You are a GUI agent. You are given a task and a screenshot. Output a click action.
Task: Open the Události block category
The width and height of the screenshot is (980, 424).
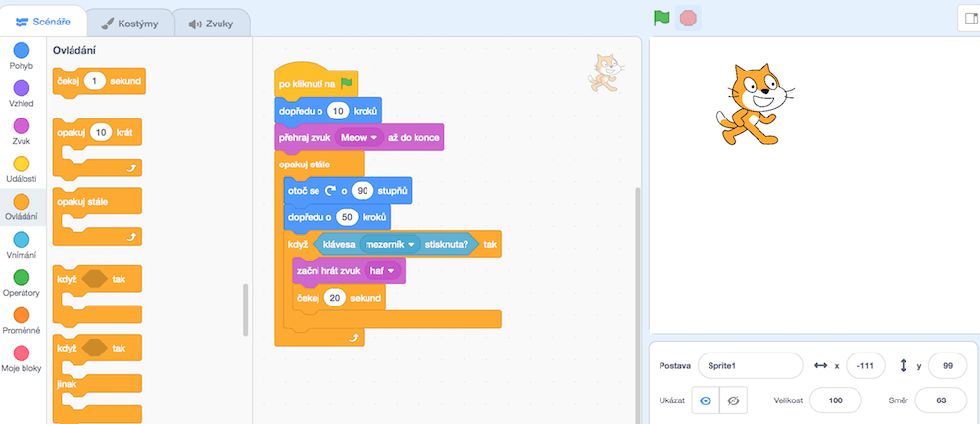[x=22, y=169]
